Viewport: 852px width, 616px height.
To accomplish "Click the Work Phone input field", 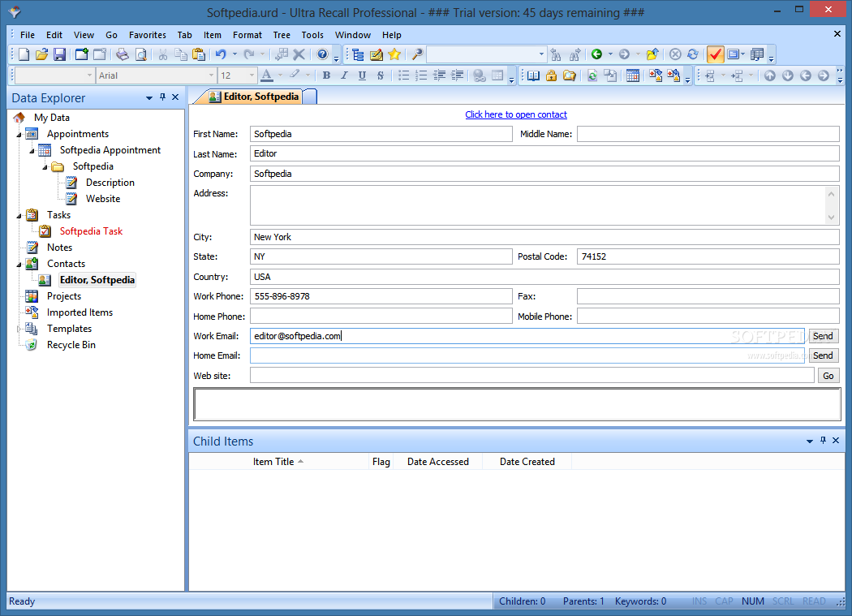I will coord(381,296).
